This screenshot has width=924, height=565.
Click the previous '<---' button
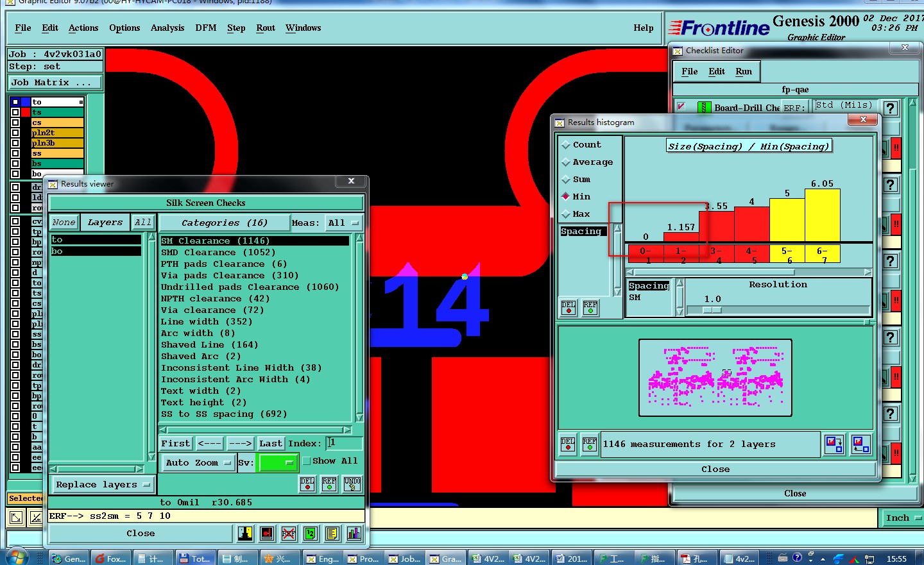209,443
